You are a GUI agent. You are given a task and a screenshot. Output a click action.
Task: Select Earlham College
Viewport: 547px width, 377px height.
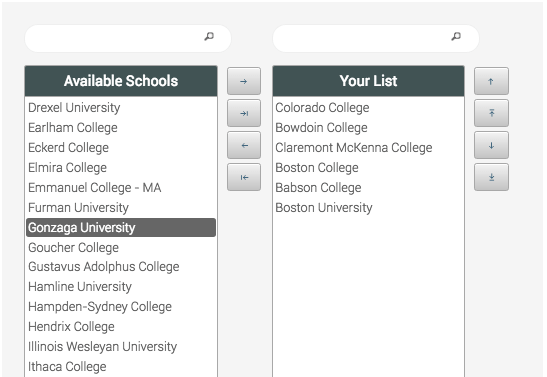point(121,128)
